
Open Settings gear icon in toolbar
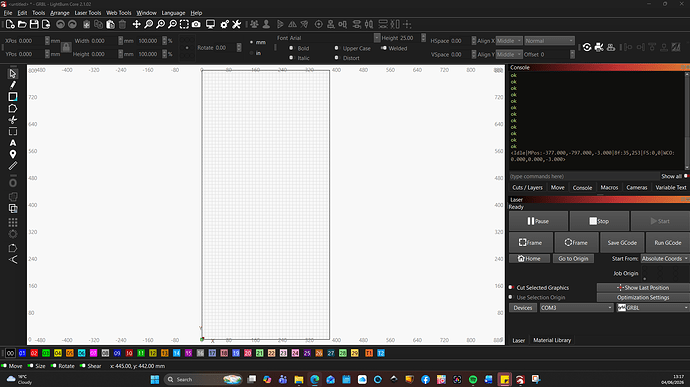tap(224, 25)
